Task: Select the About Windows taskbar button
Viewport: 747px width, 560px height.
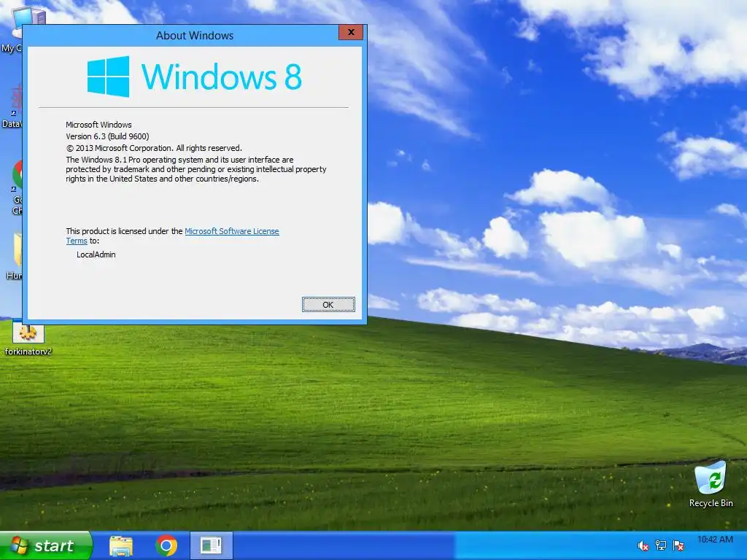Action: [x=211, y=545]
